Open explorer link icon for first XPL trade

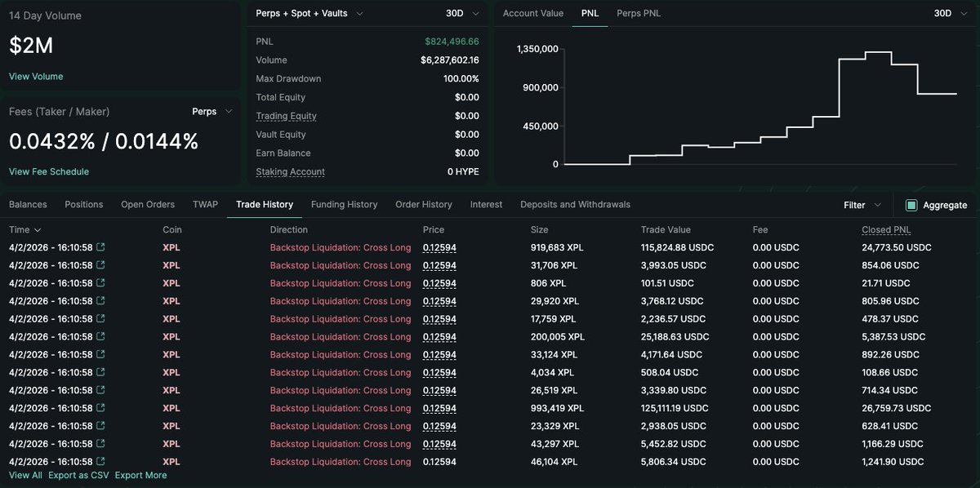click(x=100, y=247)
